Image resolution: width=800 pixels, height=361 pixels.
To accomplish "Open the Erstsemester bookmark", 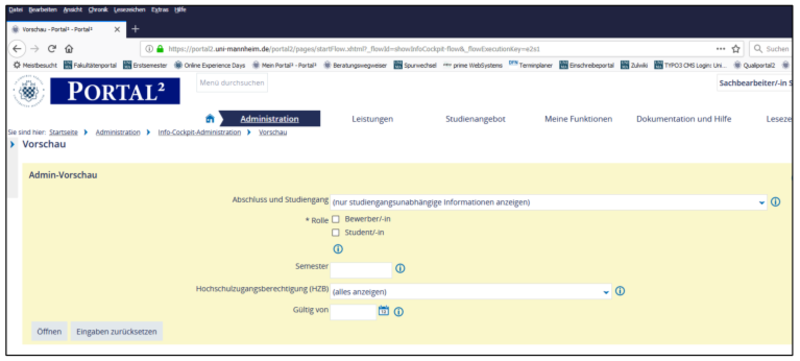I will pos(145,65).
